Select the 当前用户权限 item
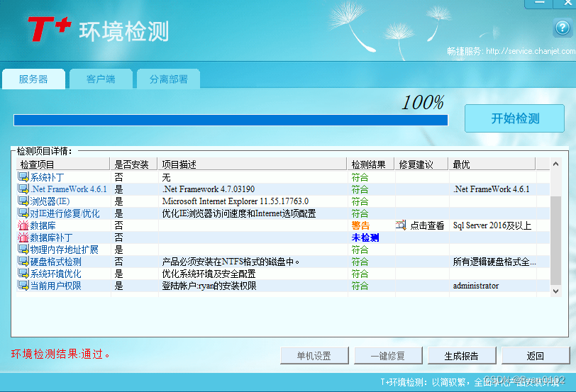The height and width of the screenshot is (392, 576). click(55, 286)
